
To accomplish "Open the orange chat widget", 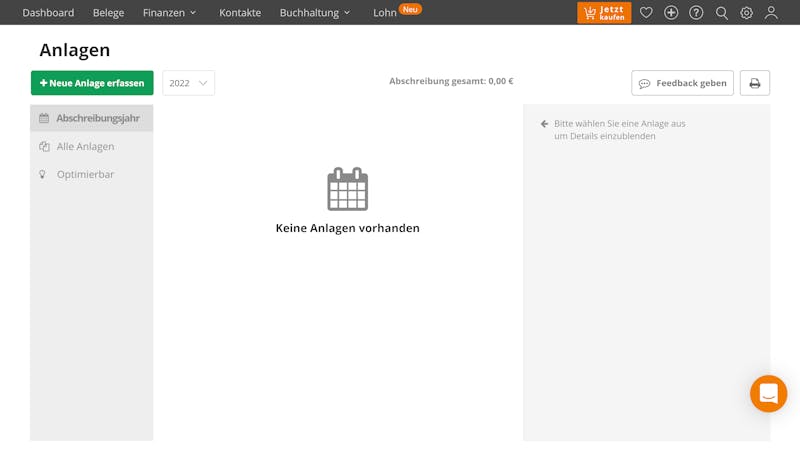I will [768, 394].
